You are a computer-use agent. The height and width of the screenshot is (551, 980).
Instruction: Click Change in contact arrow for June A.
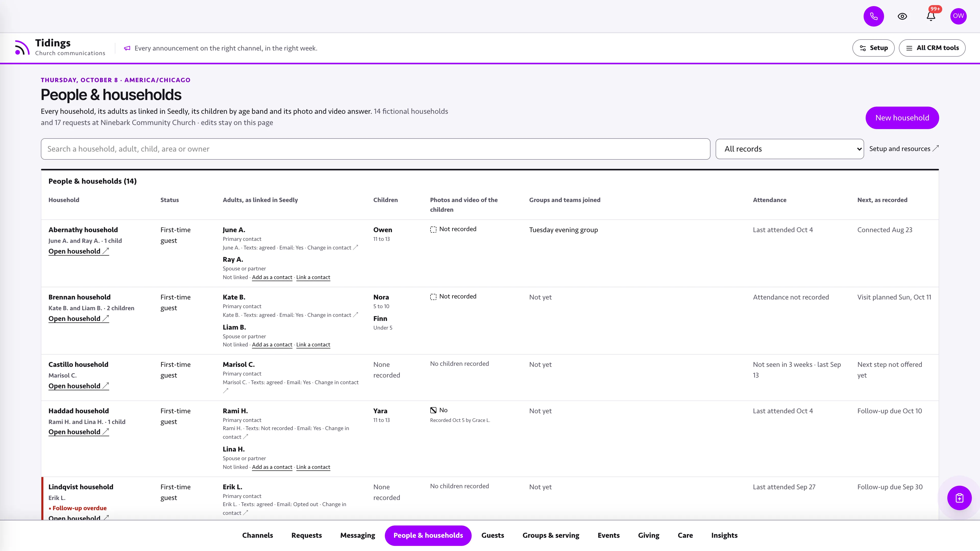[355, 247]
